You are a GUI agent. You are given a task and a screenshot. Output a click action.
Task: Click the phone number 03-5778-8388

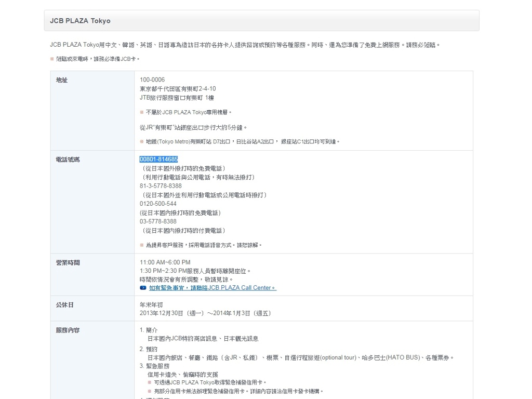pos(158,221)
